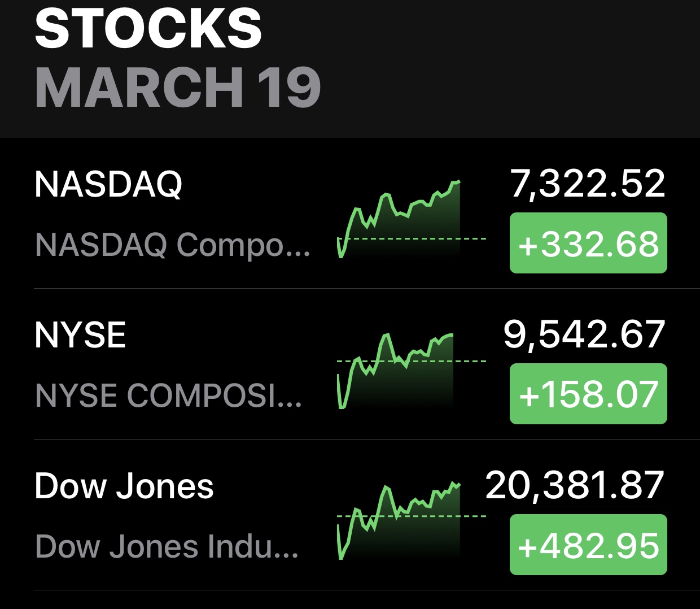Toggle the Dow Jones +482.95 change badge
This screenshot has height=609, width=700.
588,545
